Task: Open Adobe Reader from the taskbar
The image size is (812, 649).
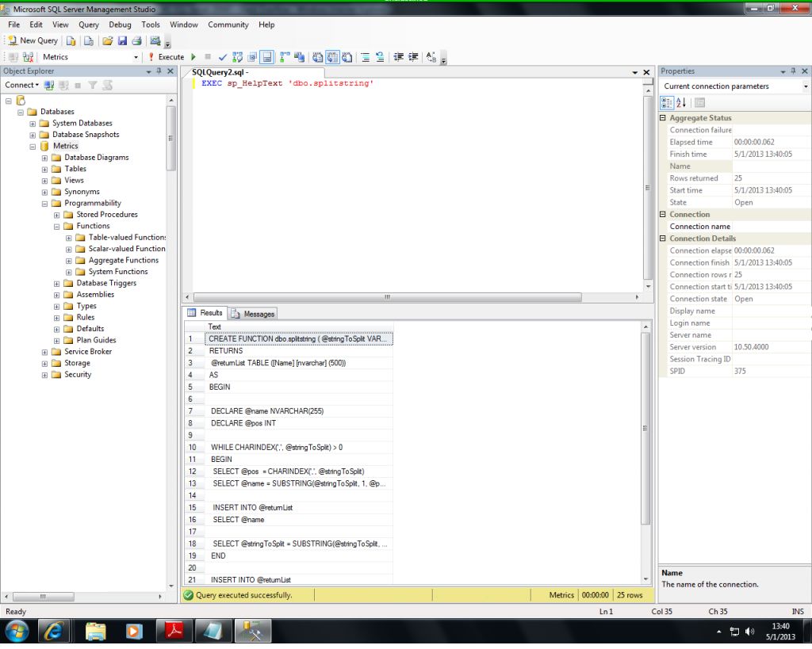Action: (174, 632)
